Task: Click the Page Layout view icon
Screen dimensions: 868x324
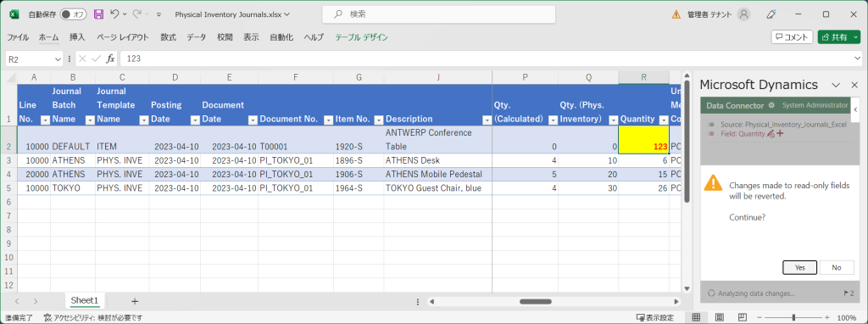Action: pyautogui.click(x=719, y=317)
